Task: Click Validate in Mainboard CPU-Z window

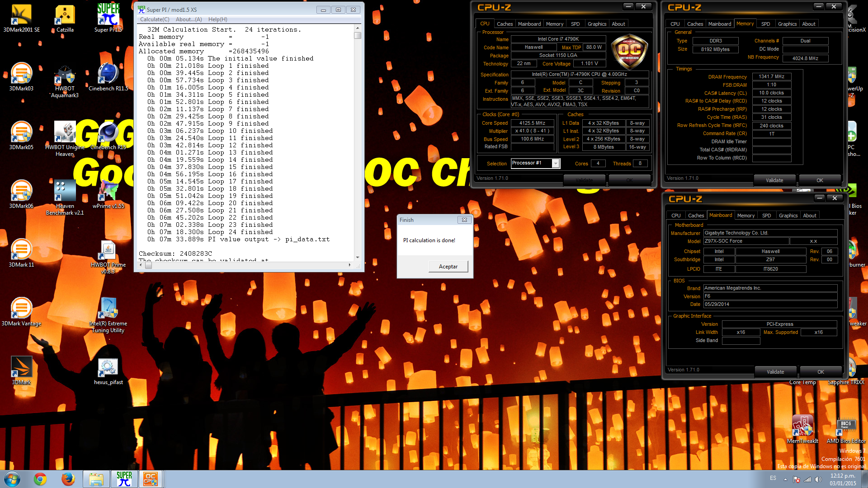Action: 775,372
